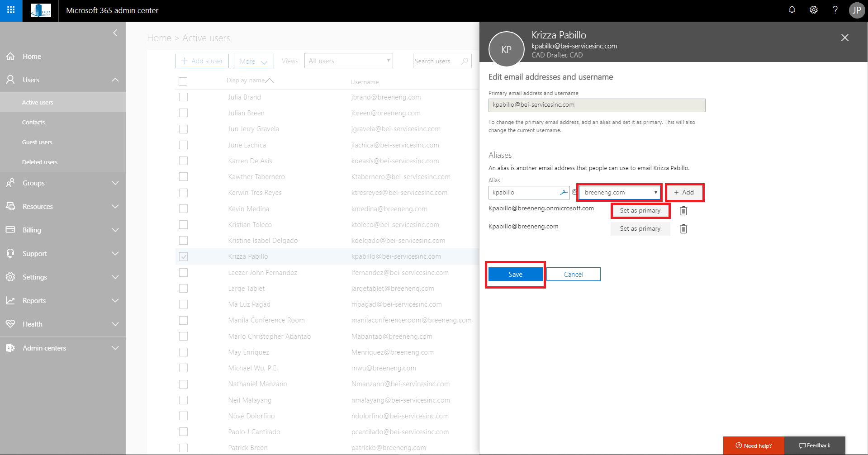
Task: Check the Patrick Breen row checkbox
Action: (183, 448)
